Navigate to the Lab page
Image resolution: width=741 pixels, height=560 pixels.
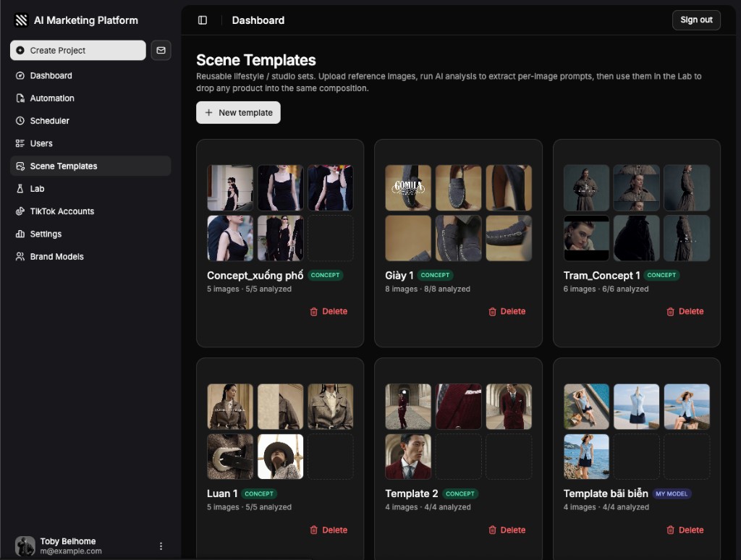tap(90, 189)
